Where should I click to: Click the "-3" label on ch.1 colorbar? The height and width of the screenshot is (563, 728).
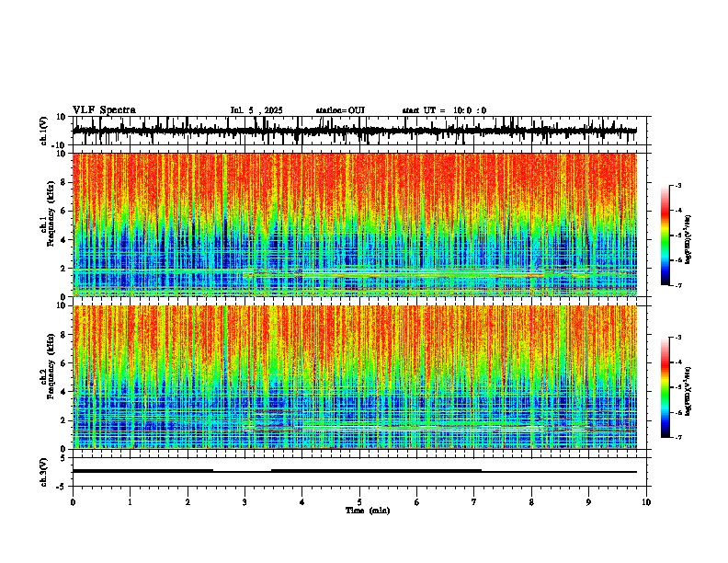point(678,185)
